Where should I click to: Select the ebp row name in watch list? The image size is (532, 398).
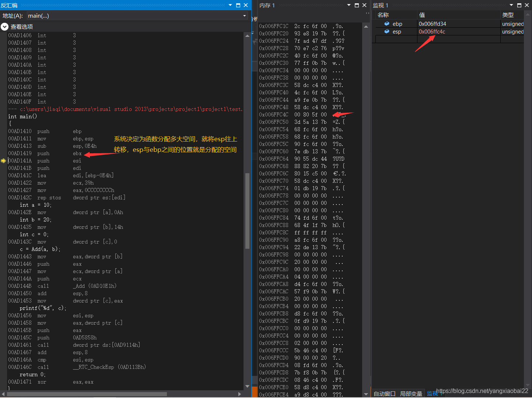click(x=398, y=24)
